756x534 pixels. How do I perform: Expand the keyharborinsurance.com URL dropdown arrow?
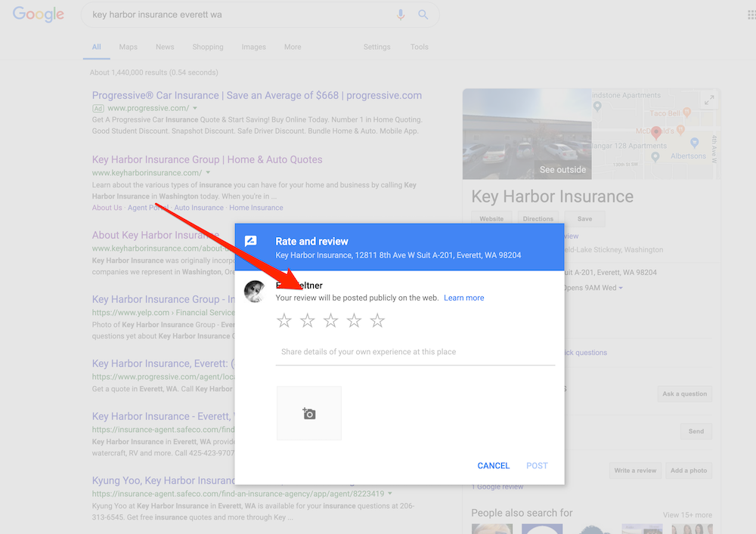[209, 172]
